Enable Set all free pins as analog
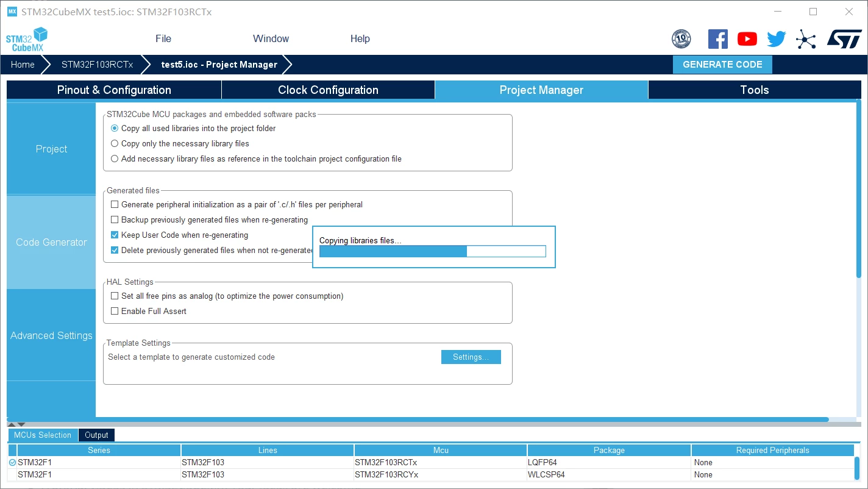The image size is (868, 489). click(115, 296)
